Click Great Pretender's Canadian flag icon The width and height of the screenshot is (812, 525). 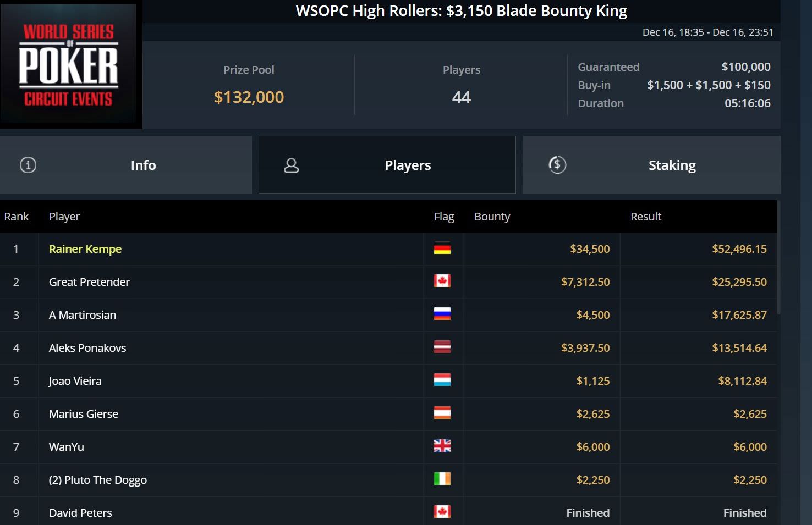click(x=442, y=281)
